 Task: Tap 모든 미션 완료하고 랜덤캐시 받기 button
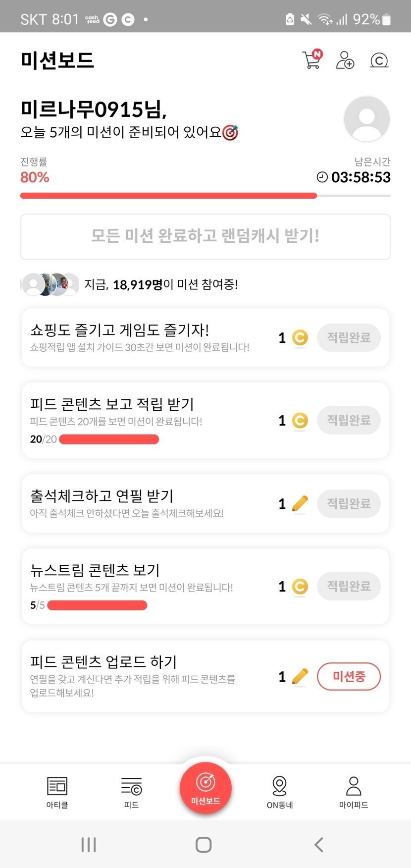(x=205, y=236)
